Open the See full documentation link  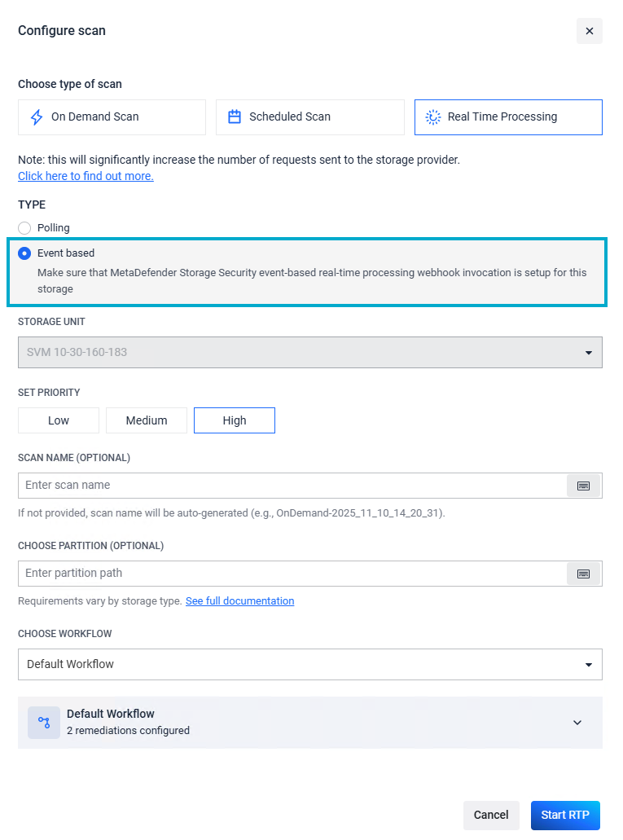point(239,601)
